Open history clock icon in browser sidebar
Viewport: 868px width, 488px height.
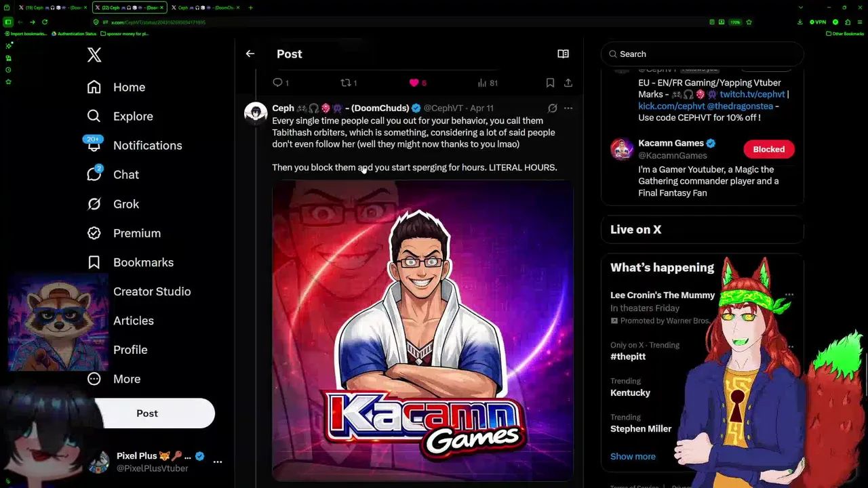[x=8, y=70]
